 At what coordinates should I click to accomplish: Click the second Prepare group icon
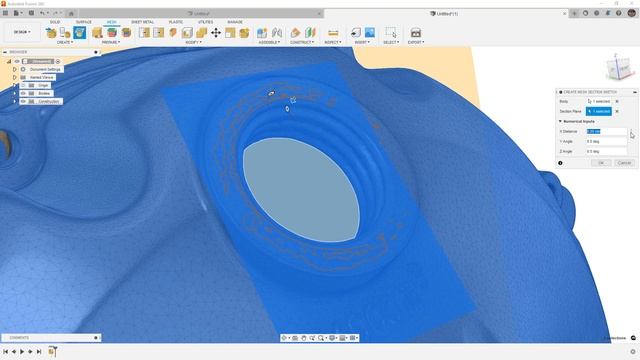(112, 33)
